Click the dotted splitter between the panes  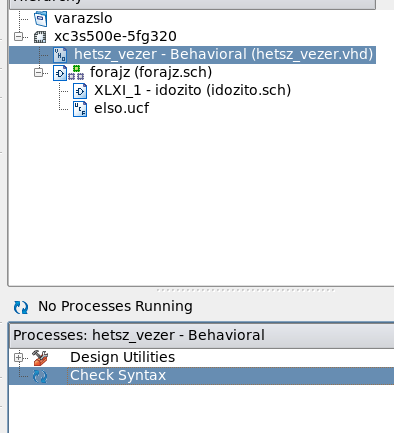click(x=245, y=290)
